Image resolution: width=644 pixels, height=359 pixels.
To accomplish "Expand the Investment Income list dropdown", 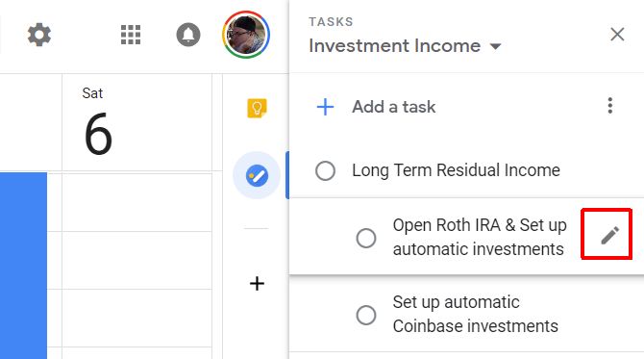I will pos(496,46).
